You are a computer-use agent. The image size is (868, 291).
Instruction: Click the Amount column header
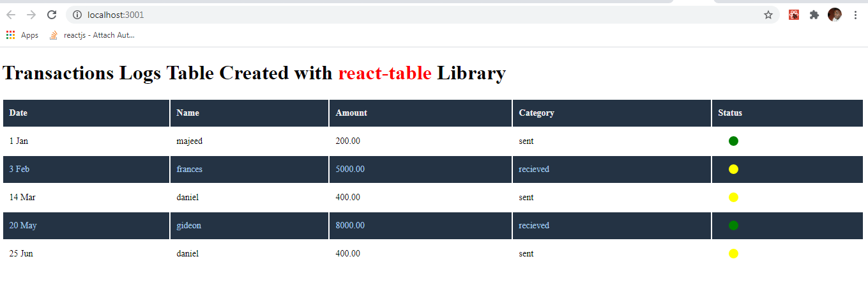tap(421, 113)
